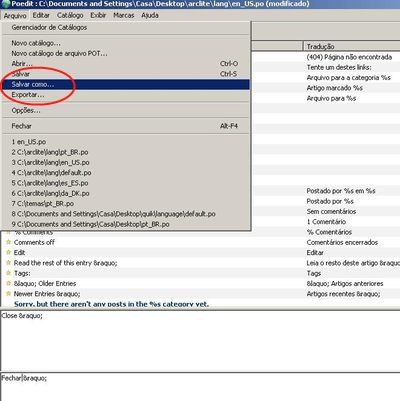
Task: Open the Editar menu
Action: (x=41, y=15)
